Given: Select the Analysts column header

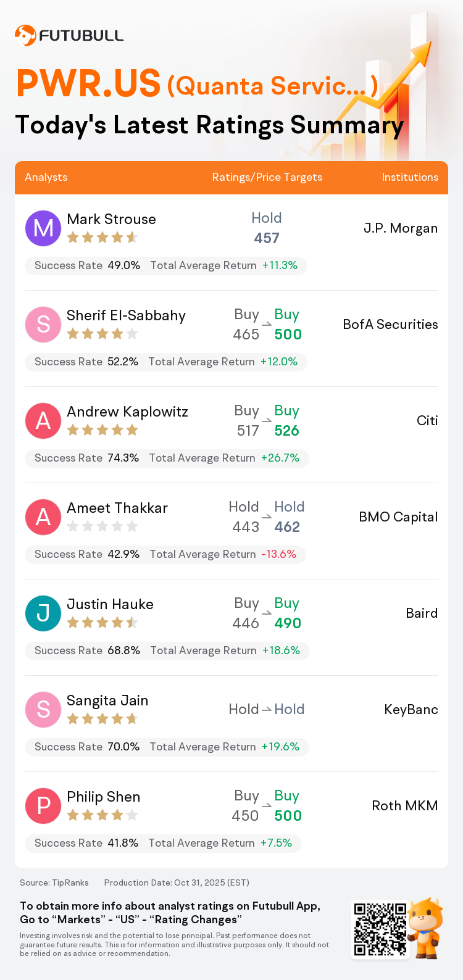Looking at the screenshot, I should [x=46, y=177].
